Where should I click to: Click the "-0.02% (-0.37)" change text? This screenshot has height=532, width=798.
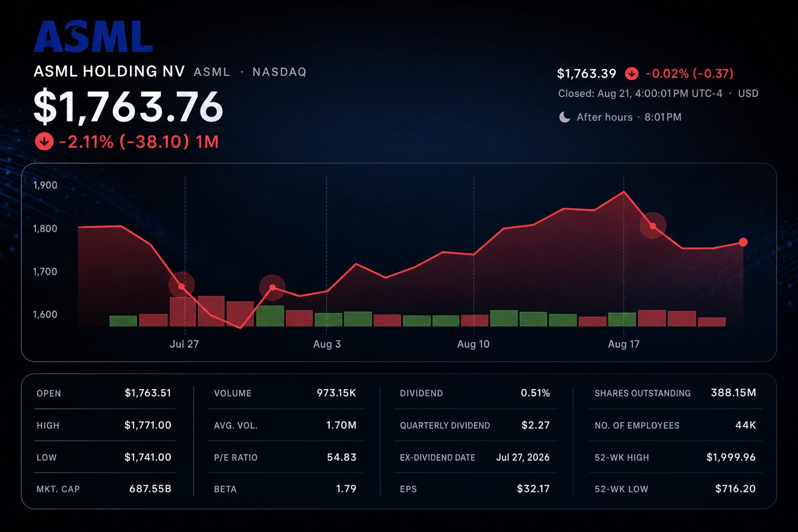[689, 74]
